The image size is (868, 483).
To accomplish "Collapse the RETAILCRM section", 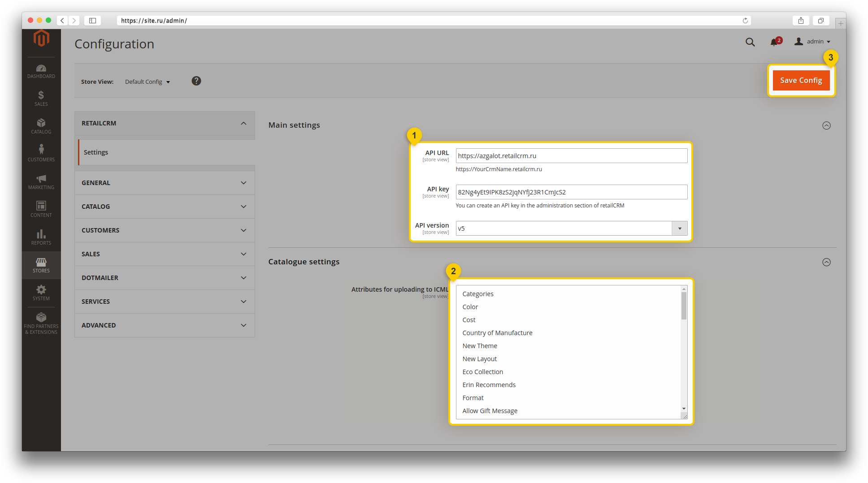I will click(x=165, y=123).
